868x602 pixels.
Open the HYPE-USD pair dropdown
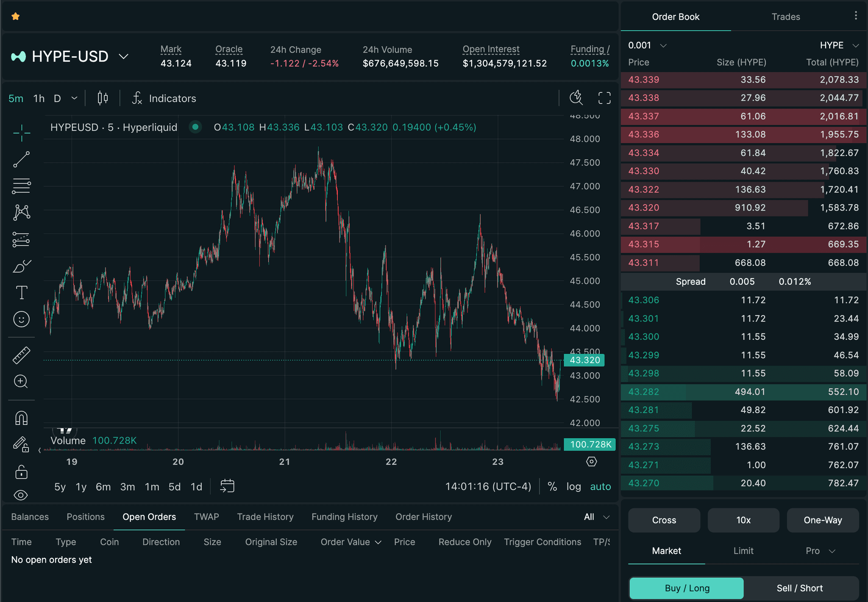click(x=123, y=56)
